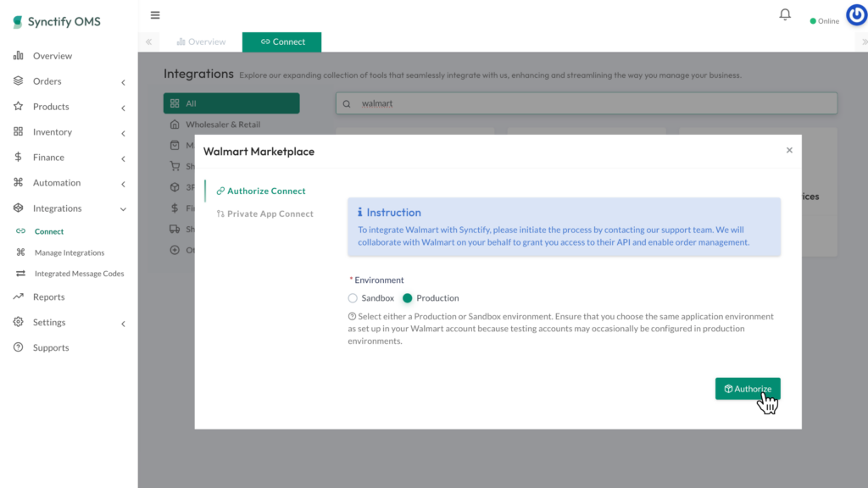This screenshot has width=868, height=488.
Task: Click the All category grid icon
Action: (x=175, y=103)
